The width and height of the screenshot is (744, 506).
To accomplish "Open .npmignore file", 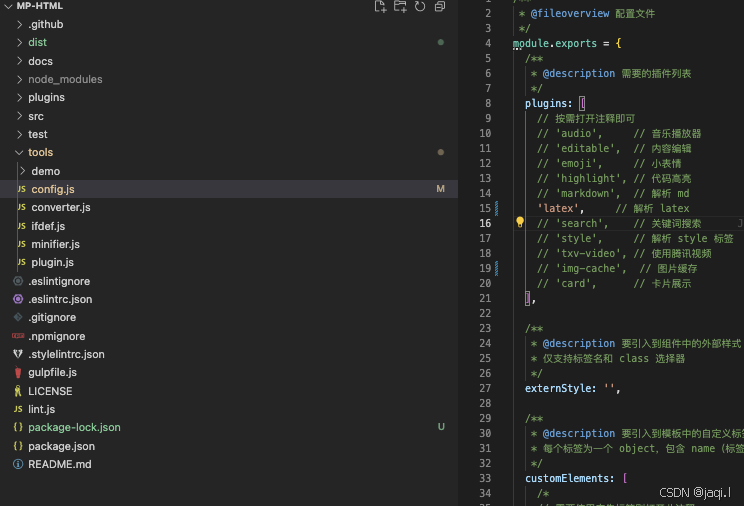I will coord(56,337).
